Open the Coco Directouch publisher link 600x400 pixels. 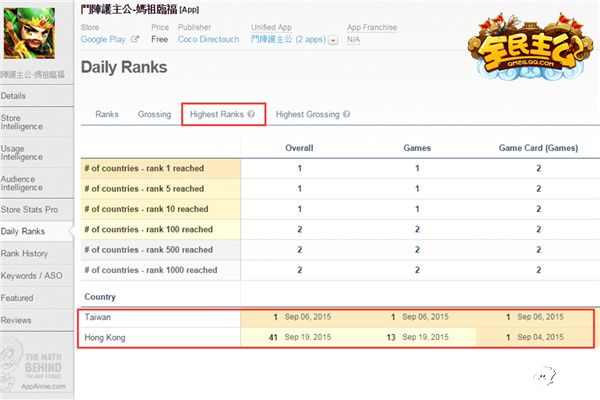tap(209, 39)
